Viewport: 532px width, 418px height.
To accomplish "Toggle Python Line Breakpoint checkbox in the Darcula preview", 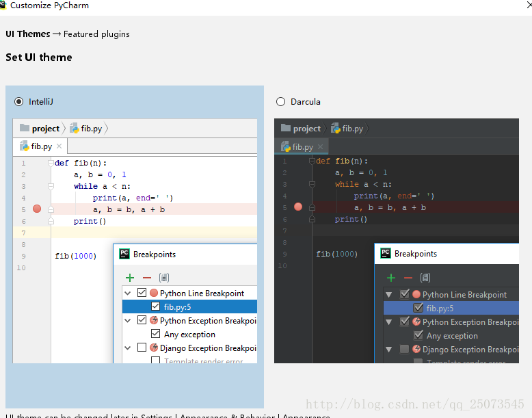I will 404,294.
